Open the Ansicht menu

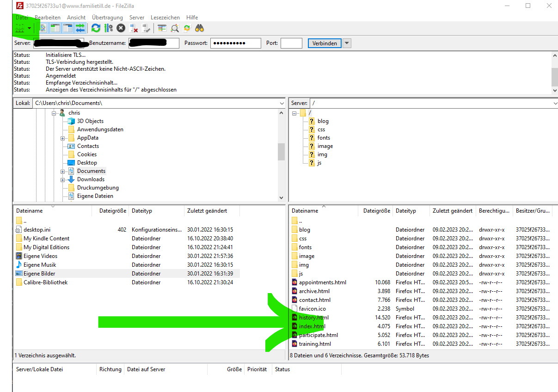(x=76, y=18)
